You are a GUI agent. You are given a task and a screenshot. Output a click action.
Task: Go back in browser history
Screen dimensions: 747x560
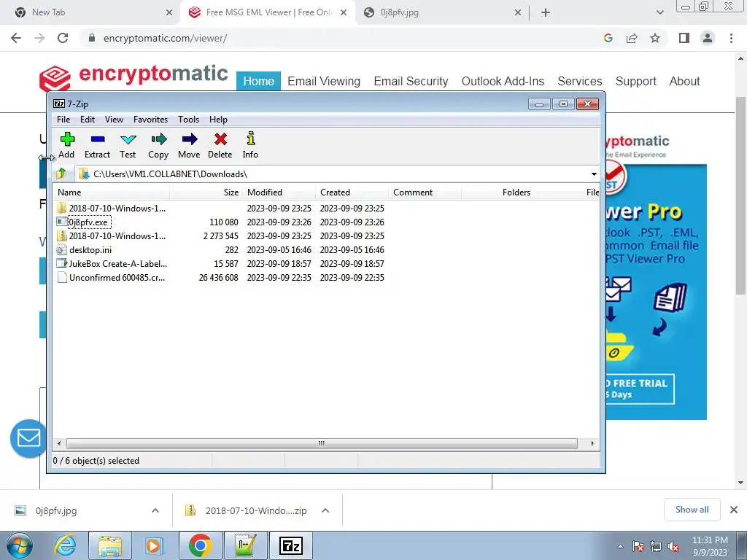coord(16,38)
